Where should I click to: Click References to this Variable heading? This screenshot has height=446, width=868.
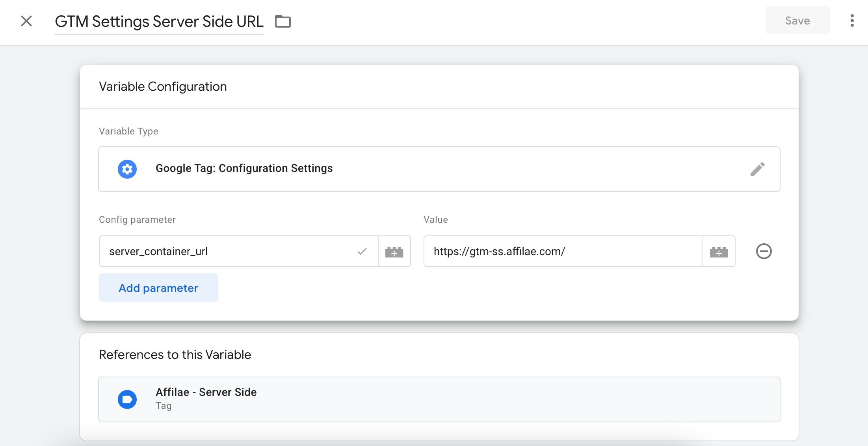point(175,355)
